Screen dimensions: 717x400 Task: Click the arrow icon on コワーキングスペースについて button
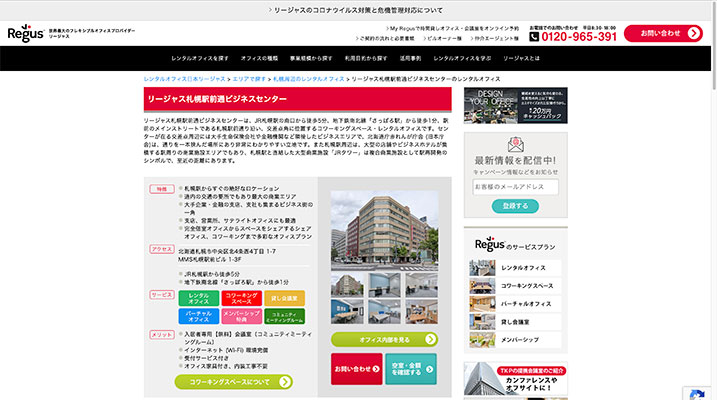click(x=285, y=382)
